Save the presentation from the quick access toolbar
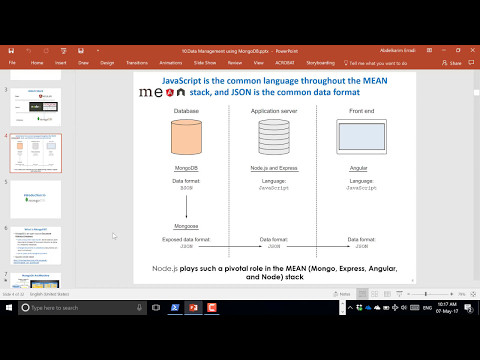480x360 pixels. tap(11, 51)
